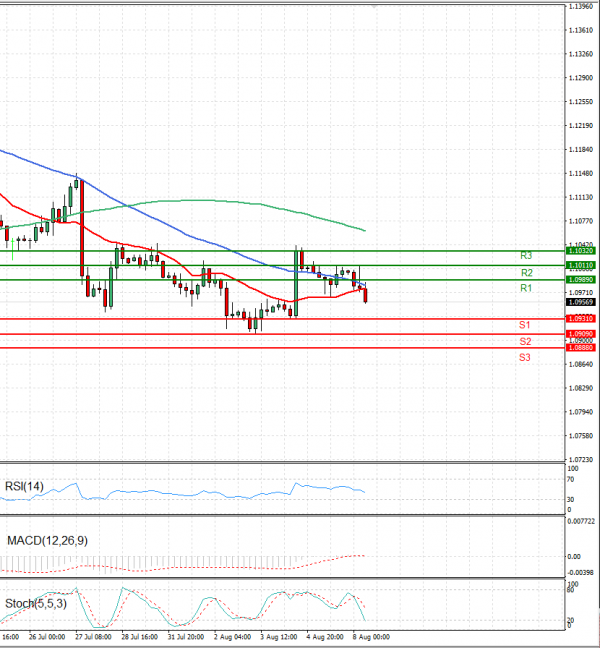Screen dimensions: 600x648
Task: Click the 1.07580 price axis value
Action: pos(581,436)
